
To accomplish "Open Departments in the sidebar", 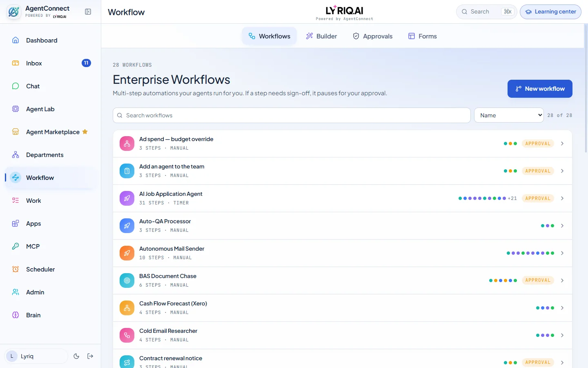I will point(51,155).
